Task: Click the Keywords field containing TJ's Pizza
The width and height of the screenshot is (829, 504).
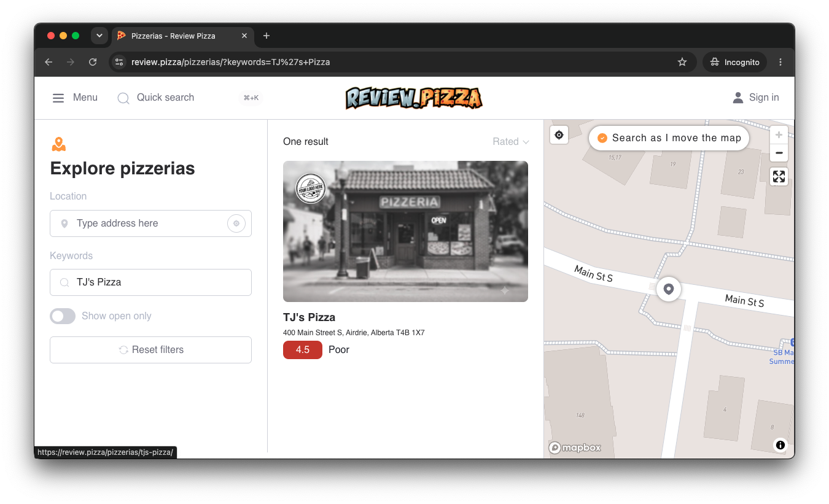Action: click(150, 282)
